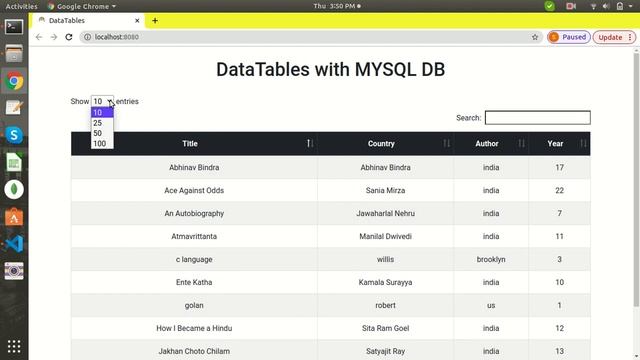Screen dimensions: 640x360
Task: Click An Autobiography cell
Action: 194,213
